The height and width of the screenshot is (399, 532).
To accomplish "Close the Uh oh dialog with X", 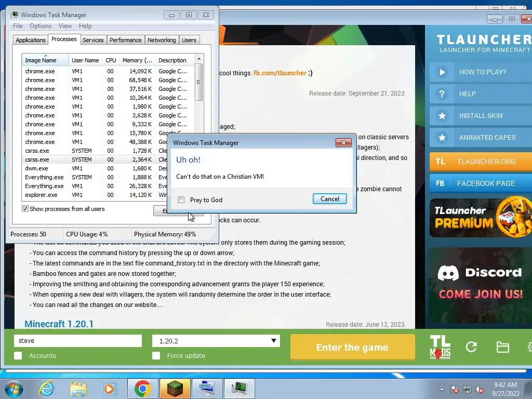I will pos(343,142).
